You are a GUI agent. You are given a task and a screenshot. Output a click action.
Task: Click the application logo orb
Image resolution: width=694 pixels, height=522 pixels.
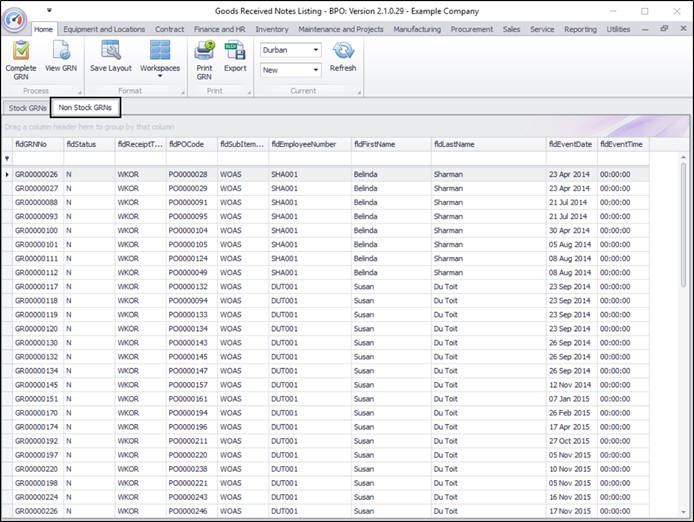(x=15, y=19)
